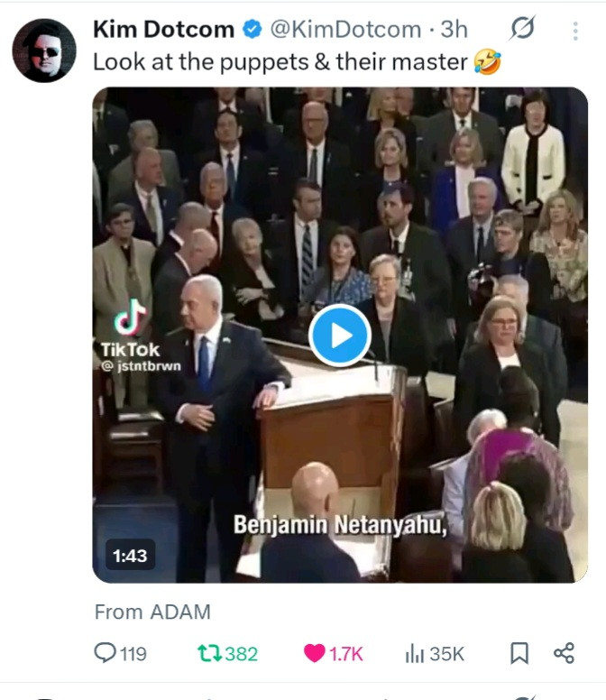Play the embedded video
606x700 pixels.
(x=340, y=336)
